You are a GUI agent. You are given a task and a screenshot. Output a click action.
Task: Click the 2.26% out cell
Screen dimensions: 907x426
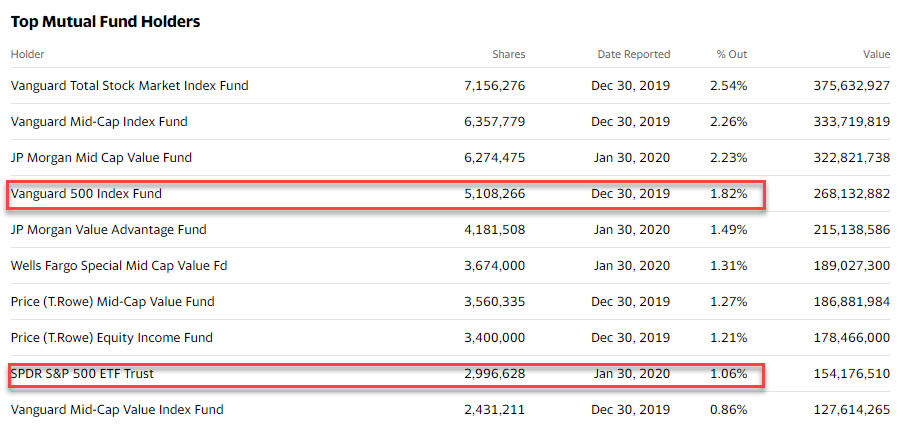click(728, 122)
